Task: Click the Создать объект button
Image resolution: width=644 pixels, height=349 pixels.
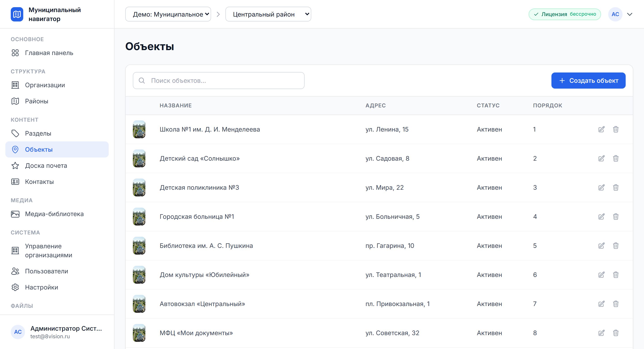Action: [588, 81]
